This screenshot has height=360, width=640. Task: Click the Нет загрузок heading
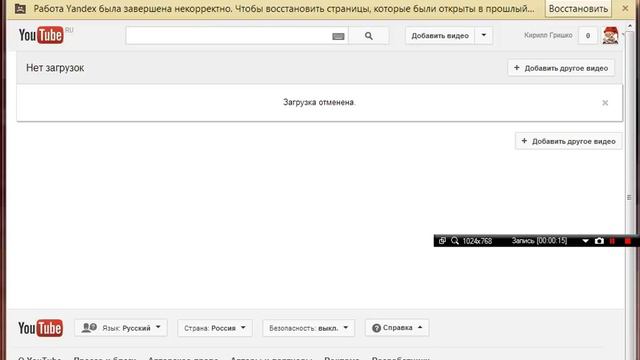[55, 68]
